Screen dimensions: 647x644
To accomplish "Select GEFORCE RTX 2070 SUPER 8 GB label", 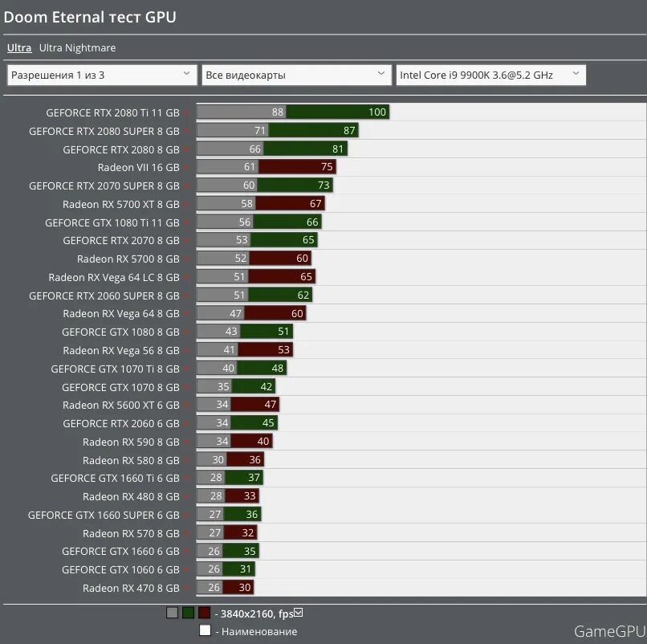I will [x=104, y=185].
